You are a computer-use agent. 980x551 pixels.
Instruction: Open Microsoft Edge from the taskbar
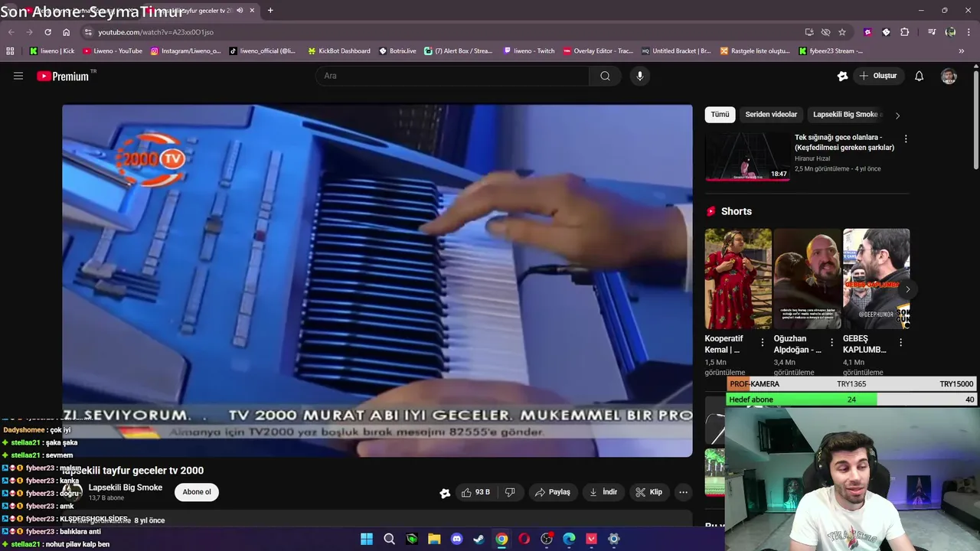pos(569,539)
